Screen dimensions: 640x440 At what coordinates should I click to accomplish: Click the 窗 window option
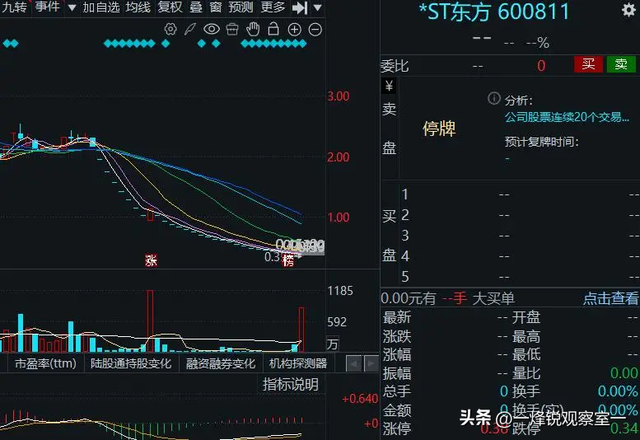[x=216, y=7]
